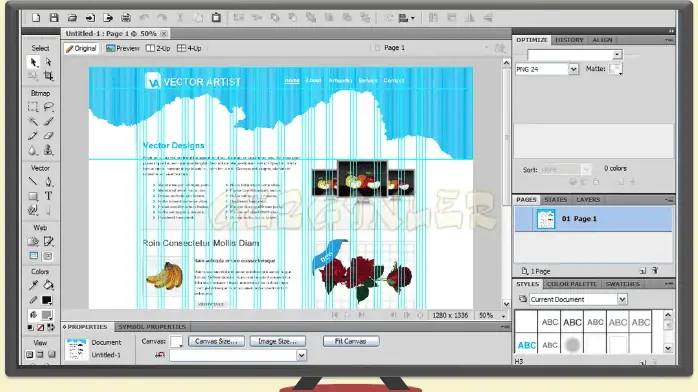
Task: Enable Full Screen with Menus mode
Action: (40, 355)
